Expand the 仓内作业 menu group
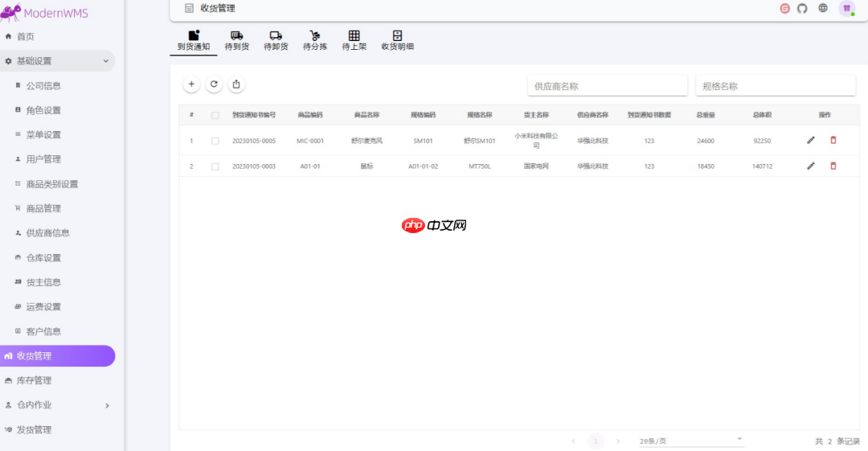Image resolution: width=868 pixels, height=451 pixels. point(58,405)
